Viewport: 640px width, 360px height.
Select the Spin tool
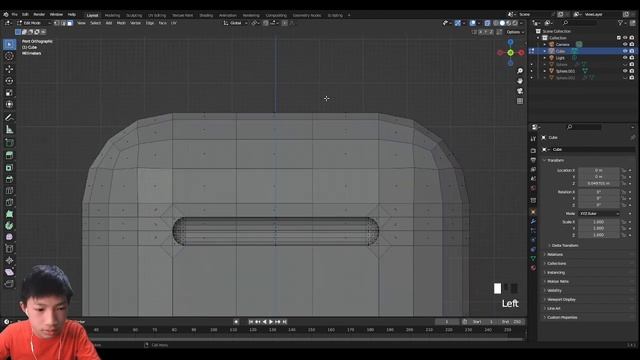click(9, 225)
